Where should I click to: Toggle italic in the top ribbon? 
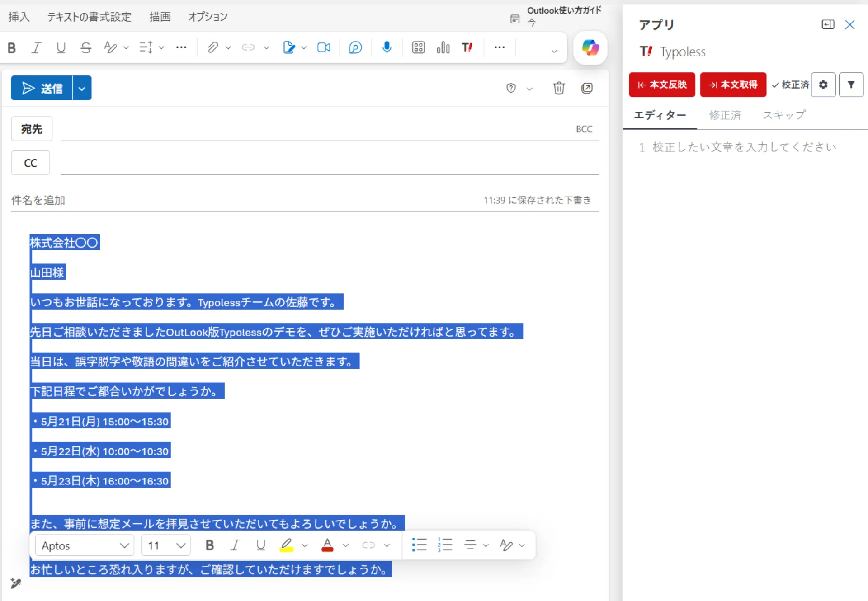(36, 47)
